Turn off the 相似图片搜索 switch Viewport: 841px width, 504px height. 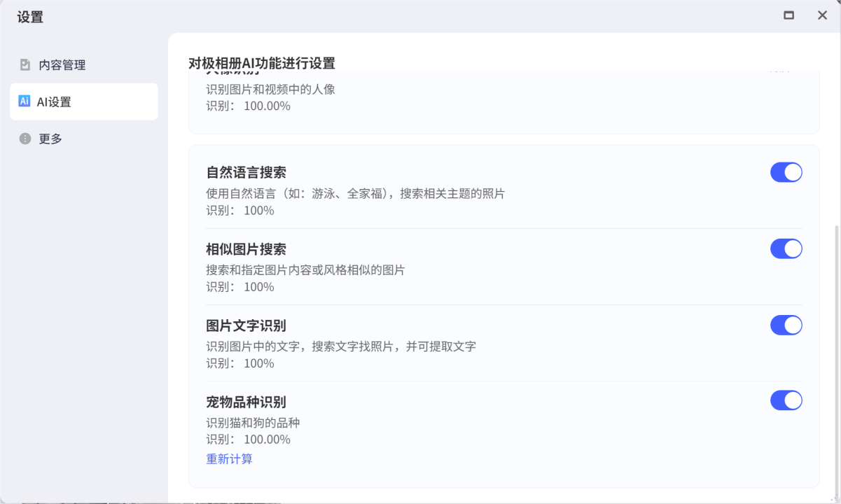coord(786,248)
